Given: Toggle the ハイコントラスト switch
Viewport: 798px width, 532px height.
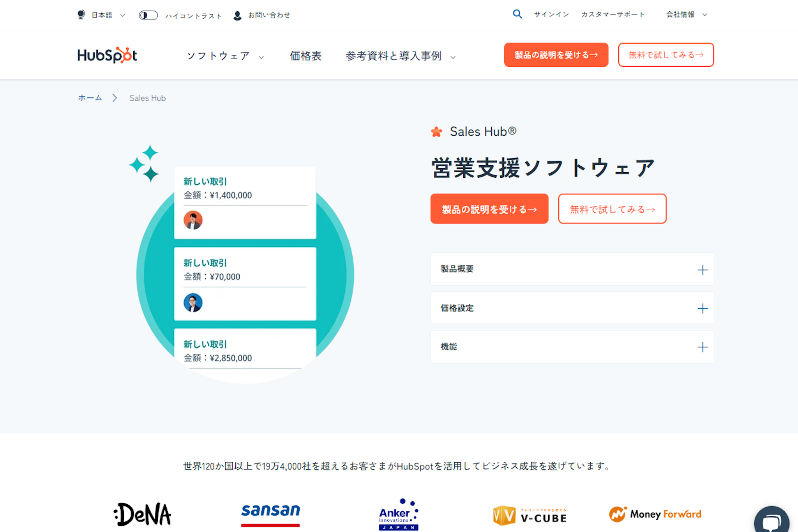Looking at the screenshot, I should 148,15.
